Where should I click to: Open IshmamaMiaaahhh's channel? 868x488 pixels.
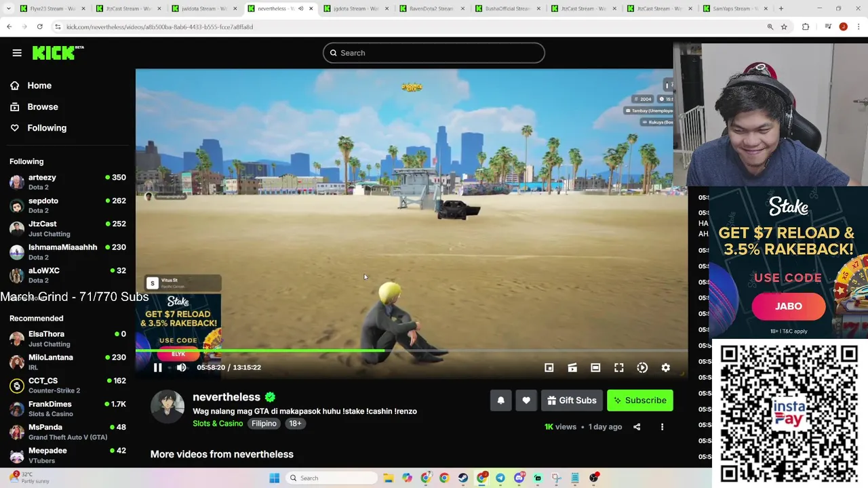(x=68, y=252)
